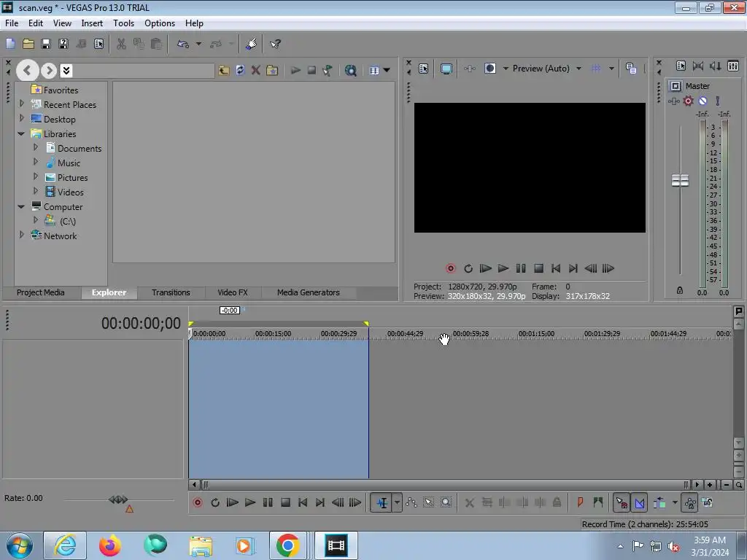Switch to the Project Media tab
The height and width of the screenshot is (560, 747).
(x=41, y=292)
